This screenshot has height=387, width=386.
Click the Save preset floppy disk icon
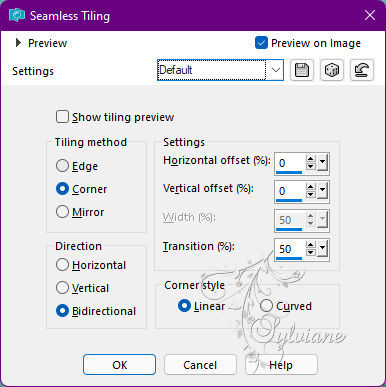click(x=302, y=70)
